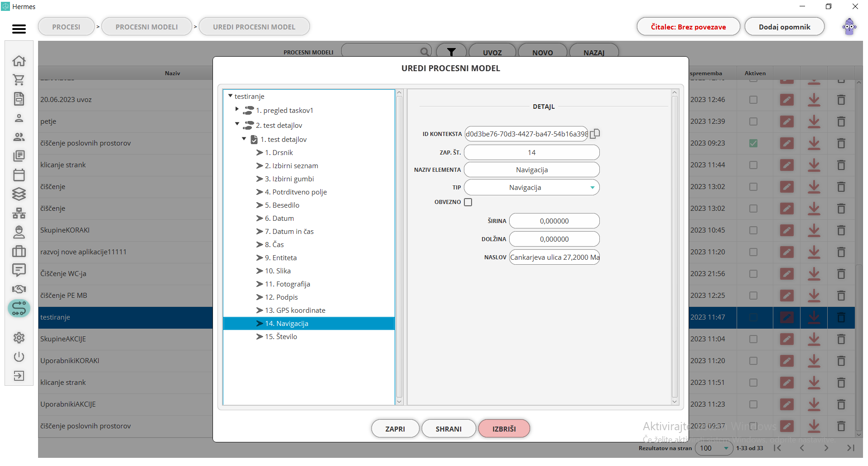Screen dimensions: 868x466
Task: Click the power sidebar icon
Action: (19, 357)
